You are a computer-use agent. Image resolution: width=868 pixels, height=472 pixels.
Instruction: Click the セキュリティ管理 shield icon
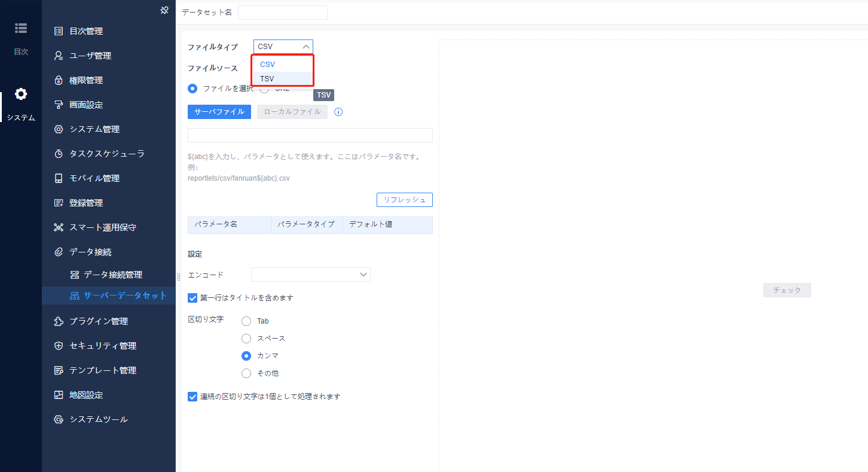pos(59,345)
